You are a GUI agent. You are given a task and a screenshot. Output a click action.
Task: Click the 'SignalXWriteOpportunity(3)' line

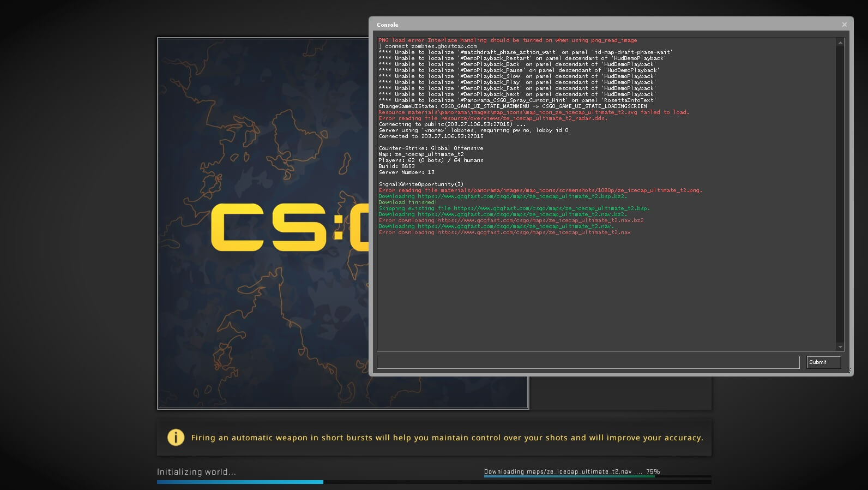click(x=421, y=184)
